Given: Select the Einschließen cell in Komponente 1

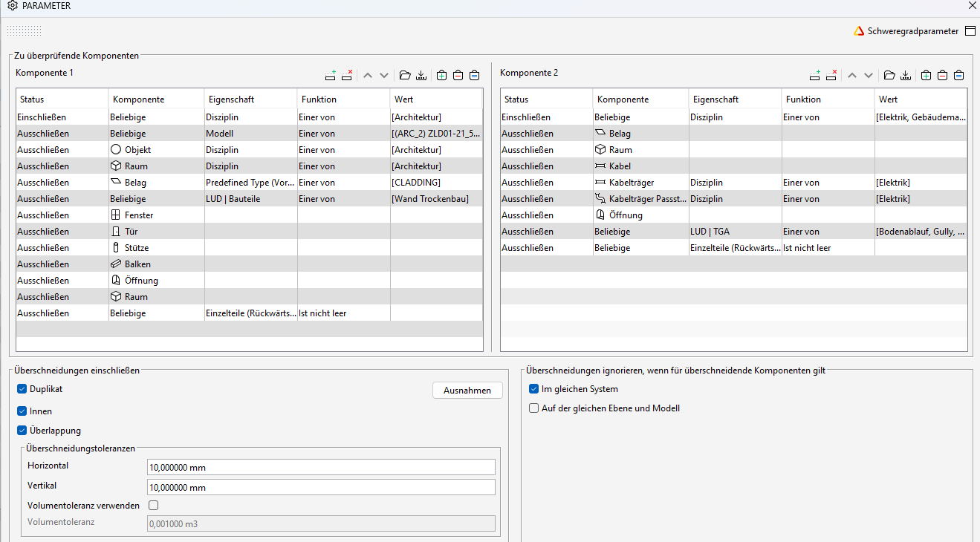Looking at the screenshot, I should [x=62, y=117].
